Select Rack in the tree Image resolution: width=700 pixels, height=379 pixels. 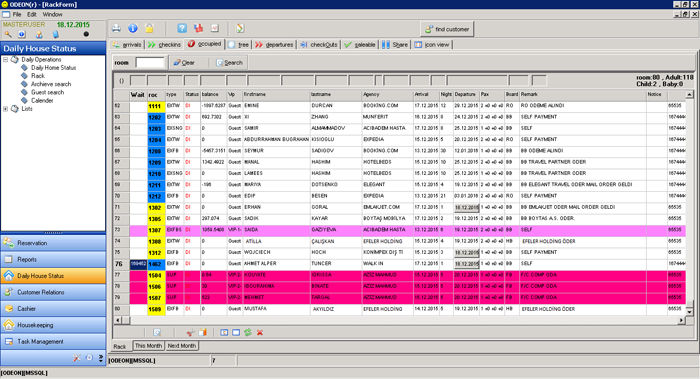coord(38,76)
